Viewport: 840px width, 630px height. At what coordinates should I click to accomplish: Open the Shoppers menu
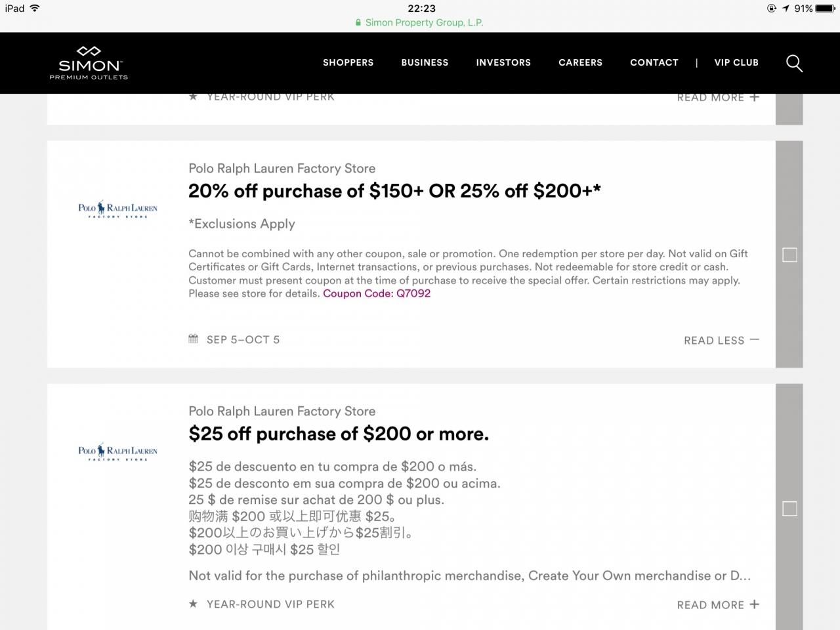point(348,62)
